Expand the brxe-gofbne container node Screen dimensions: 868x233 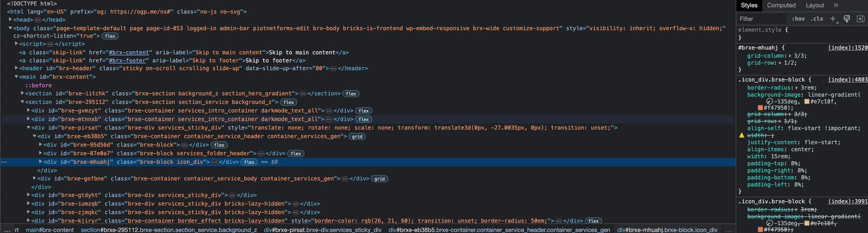click(34, 178)
